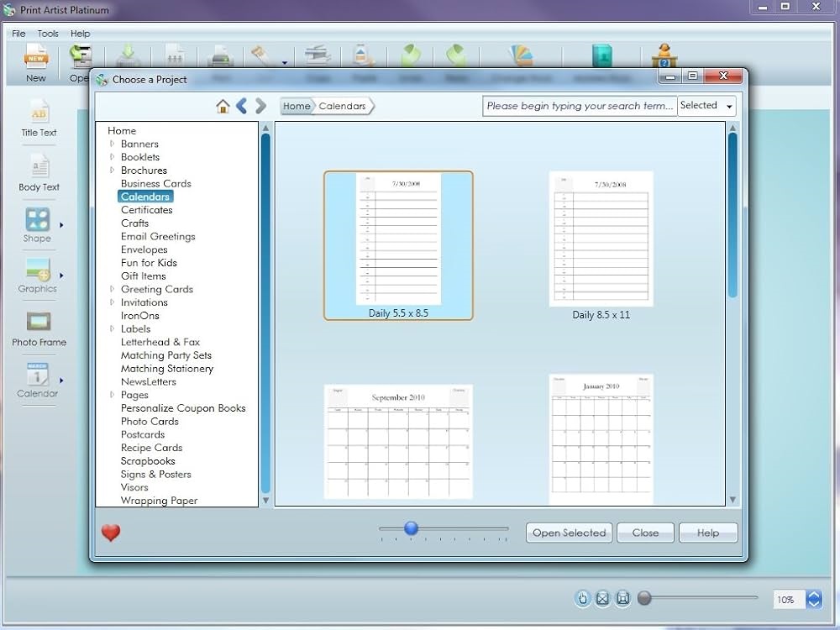Expand the Brochures tree node

112,171
